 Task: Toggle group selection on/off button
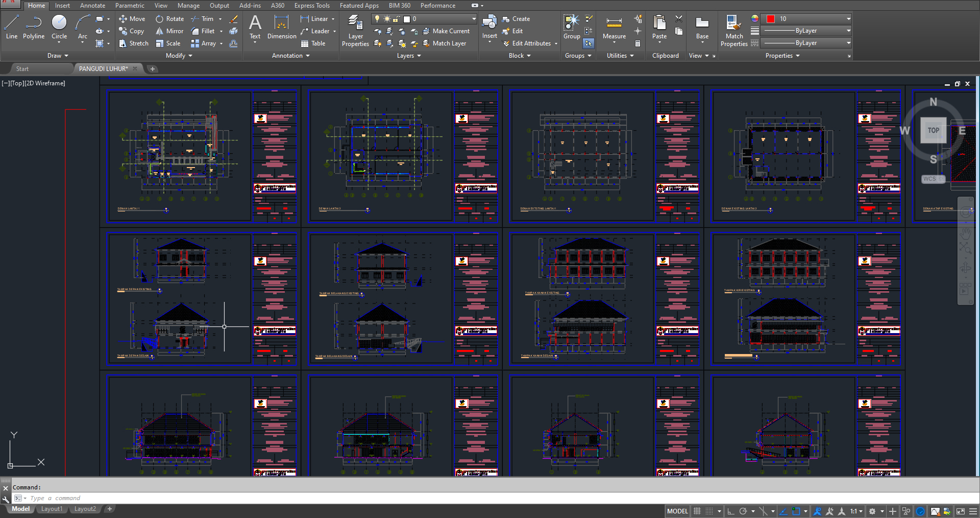589,43
